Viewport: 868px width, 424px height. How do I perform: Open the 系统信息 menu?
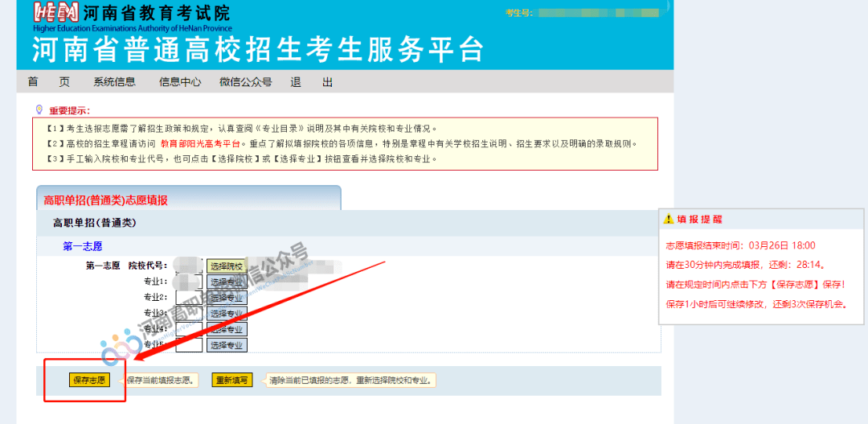tap(114, 82)
